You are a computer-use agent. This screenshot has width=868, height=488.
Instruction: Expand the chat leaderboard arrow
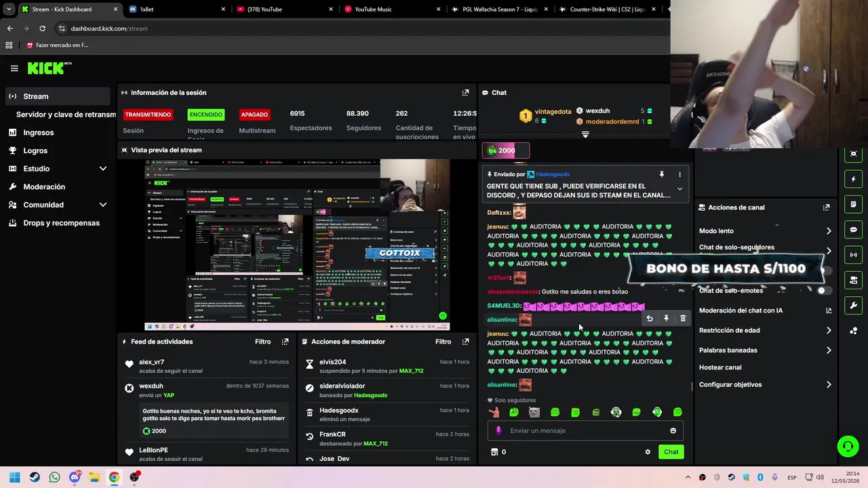(x=585, y=134)
